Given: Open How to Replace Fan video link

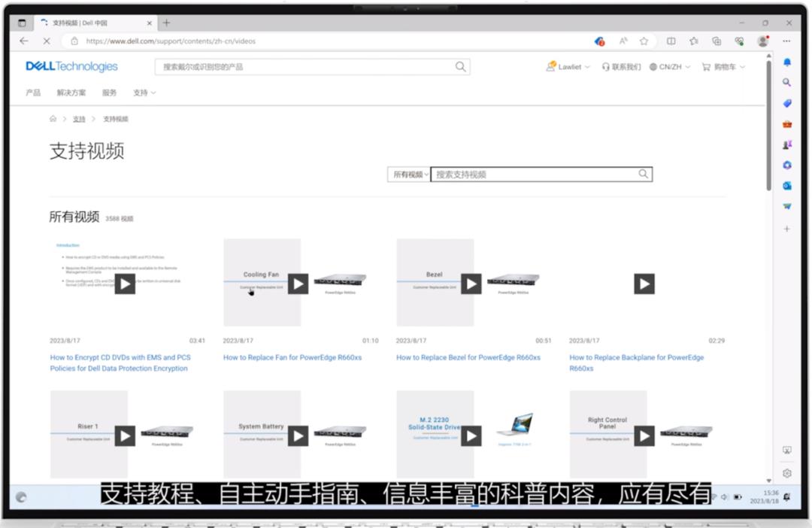Looking at the screenshot, I should (292, 357).
